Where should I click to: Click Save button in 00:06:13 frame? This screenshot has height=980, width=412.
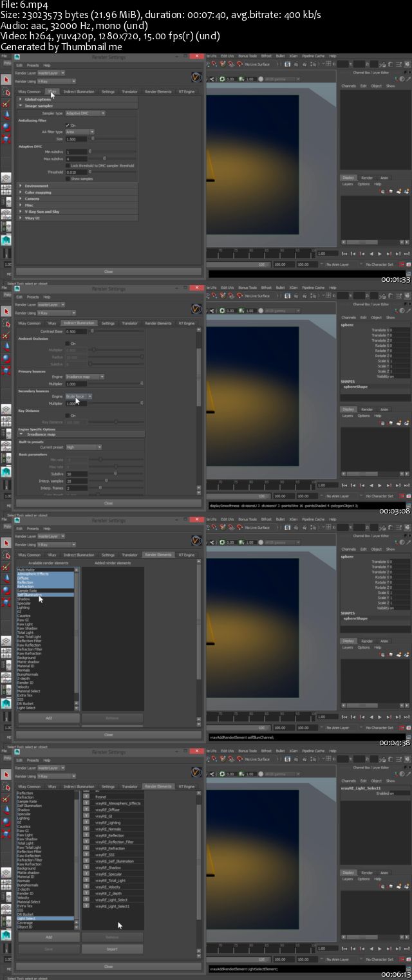(x=48, y=949)
